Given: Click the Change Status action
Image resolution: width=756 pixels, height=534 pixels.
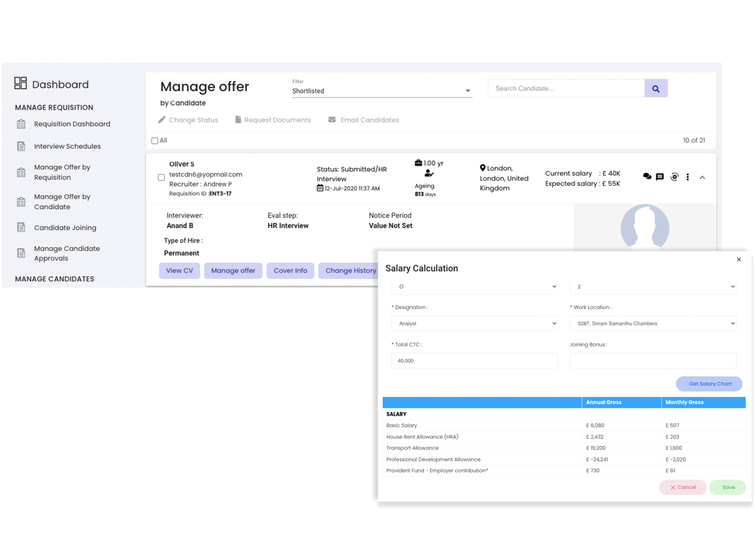Looking at the screenshot, I should 188,120.
